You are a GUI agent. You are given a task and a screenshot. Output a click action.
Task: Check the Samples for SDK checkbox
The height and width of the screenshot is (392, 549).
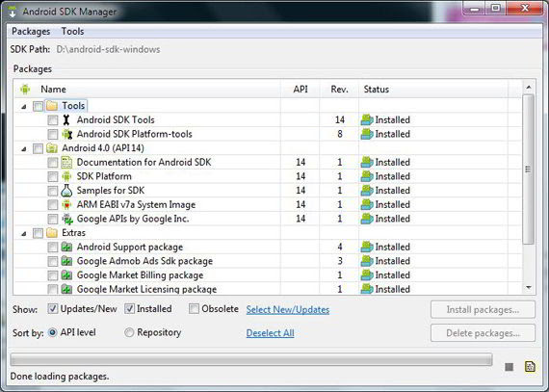tap(53, 191)
